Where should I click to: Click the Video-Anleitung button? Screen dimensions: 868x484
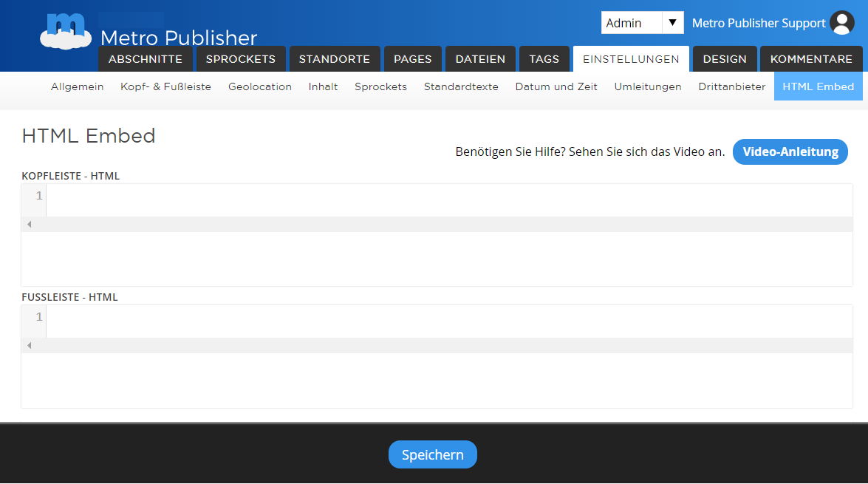point(790,151)
